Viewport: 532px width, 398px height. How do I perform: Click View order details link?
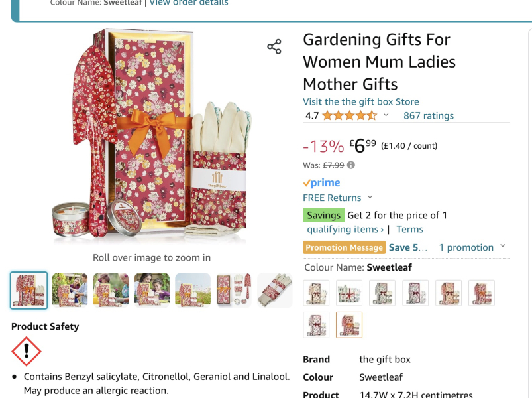[x=189, y=3]
